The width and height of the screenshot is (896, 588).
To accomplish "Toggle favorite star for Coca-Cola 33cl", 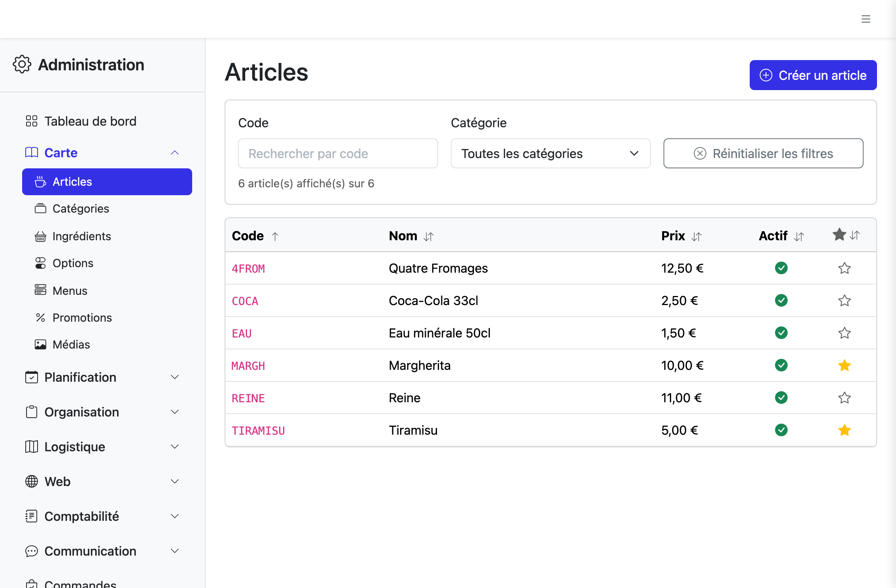I will 845,301.
